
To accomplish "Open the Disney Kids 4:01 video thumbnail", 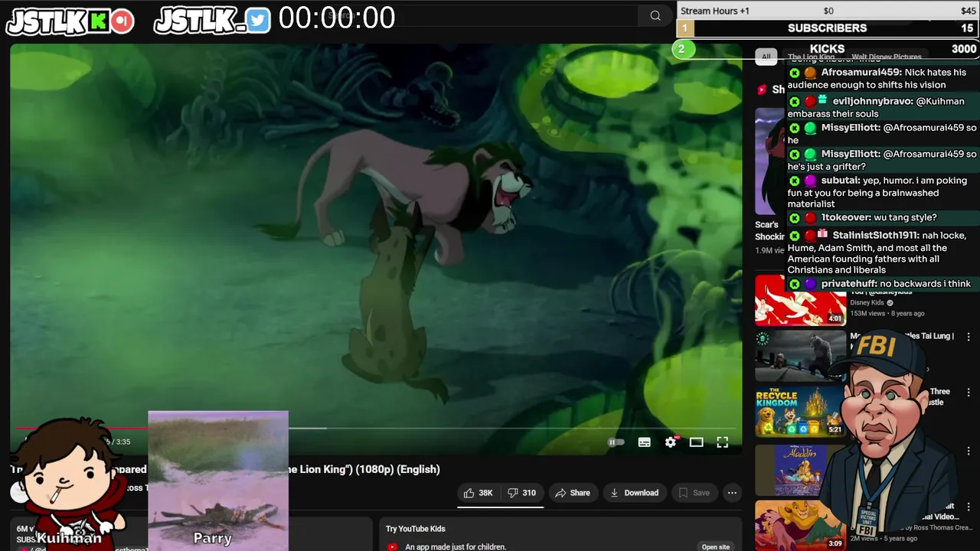I will tap(800, 300).
